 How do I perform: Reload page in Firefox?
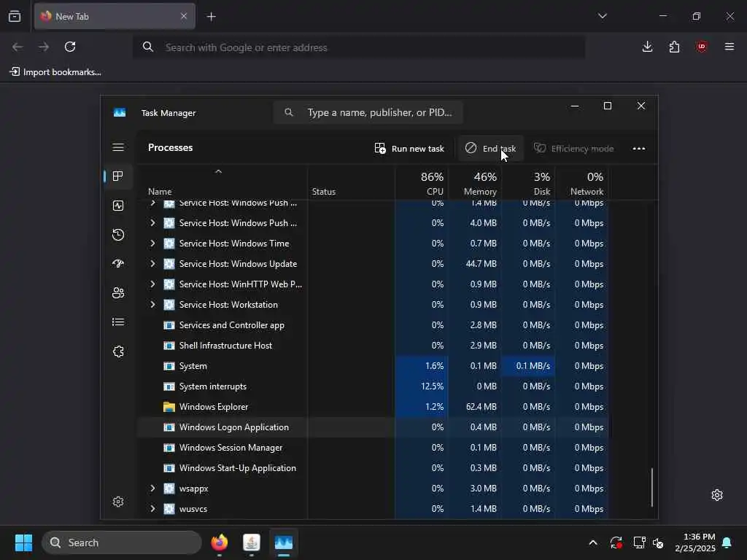pyautogui.click(x=70, y=47)
